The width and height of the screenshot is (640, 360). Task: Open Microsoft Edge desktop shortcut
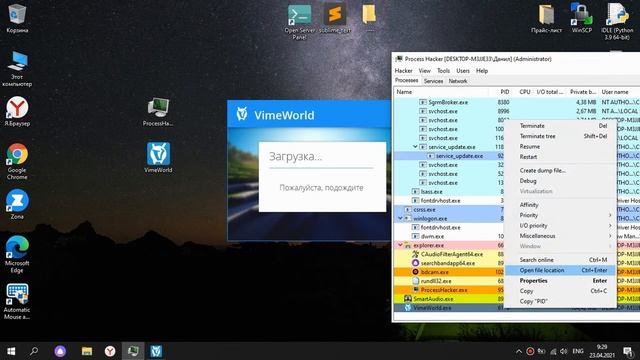tap(17, 254)
